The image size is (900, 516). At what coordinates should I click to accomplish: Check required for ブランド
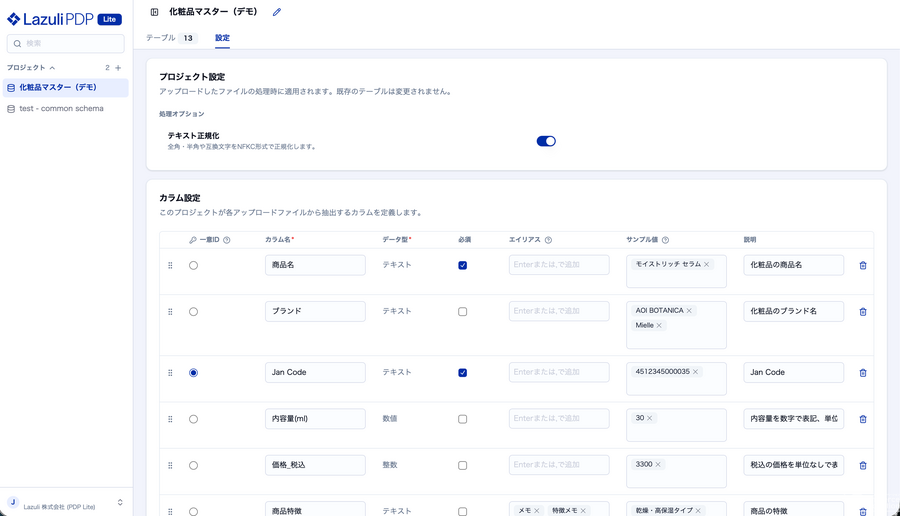[x=463, y=312]
